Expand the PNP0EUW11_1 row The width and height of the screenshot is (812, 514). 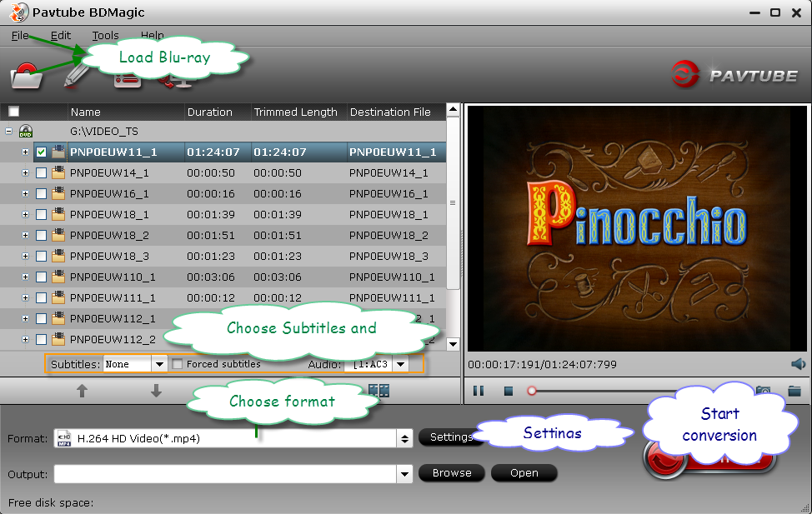[x=25, y=152]
